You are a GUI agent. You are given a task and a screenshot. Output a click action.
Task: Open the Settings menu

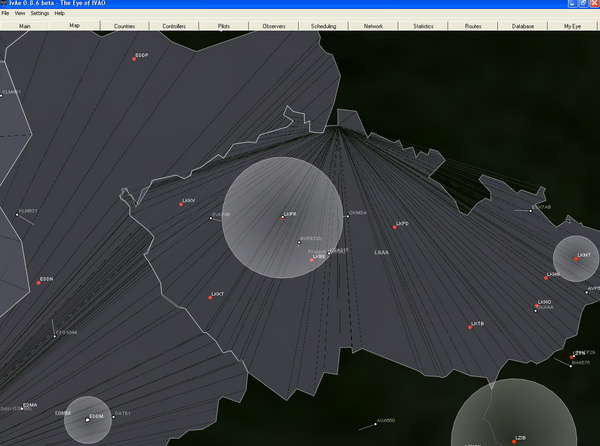coord(39,14)
